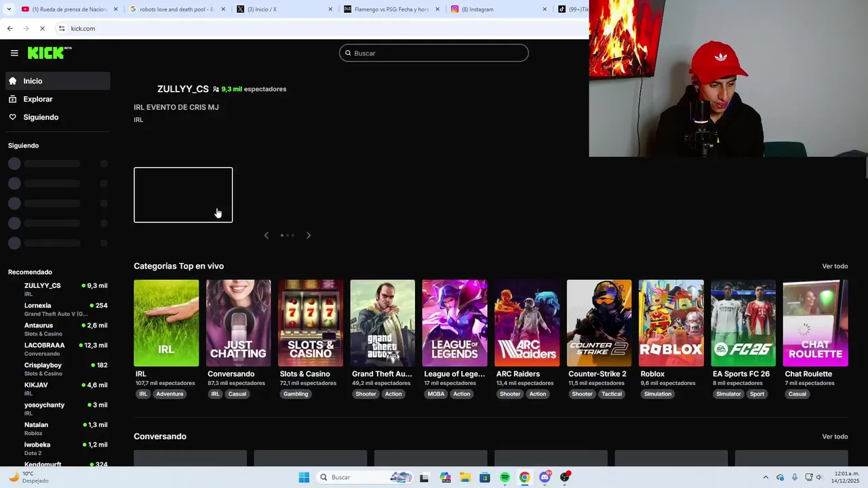The width and height of the screenshot is (868, 488).
Task: Click Ver todo for Conversando section
Action: [835, 436]
